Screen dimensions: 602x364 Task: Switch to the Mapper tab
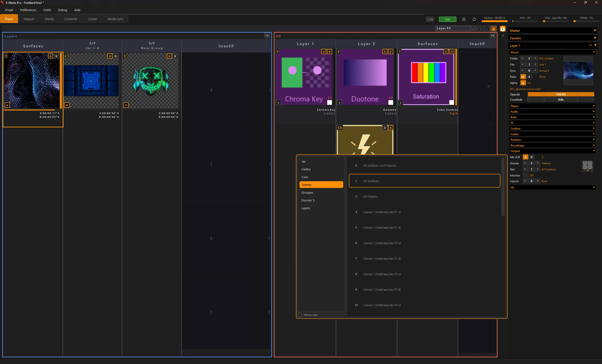click(29, 19)
